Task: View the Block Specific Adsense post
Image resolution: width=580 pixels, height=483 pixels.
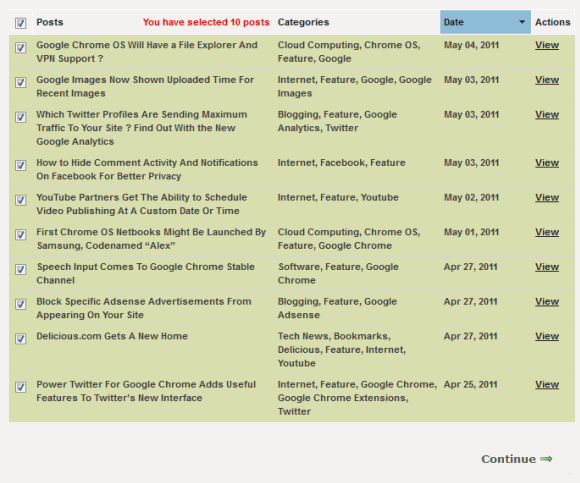Action: point(547,302)
